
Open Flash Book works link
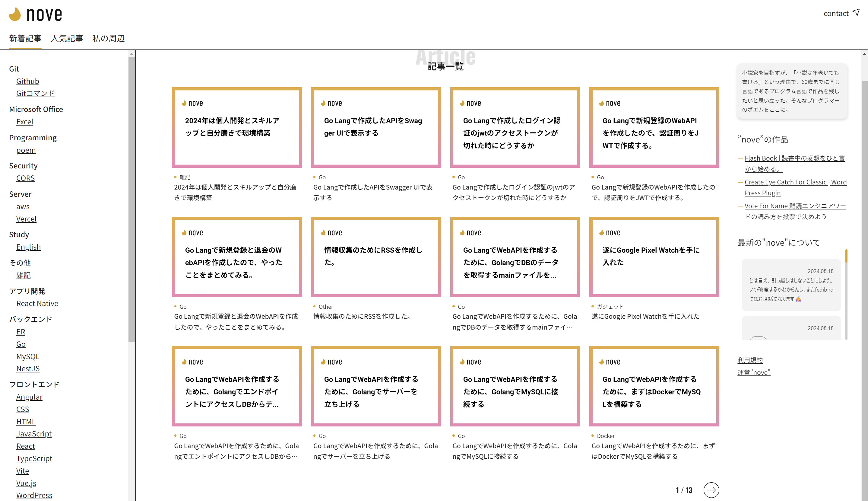click(794, 164)
